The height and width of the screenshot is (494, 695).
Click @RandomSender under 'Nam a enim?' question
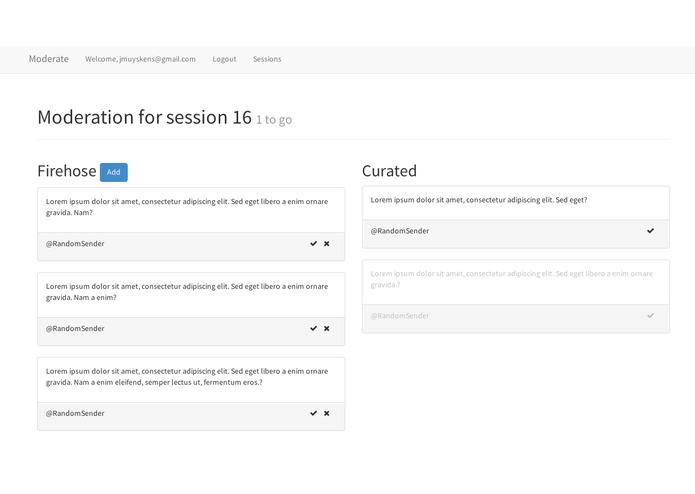(x=75, y=328)
